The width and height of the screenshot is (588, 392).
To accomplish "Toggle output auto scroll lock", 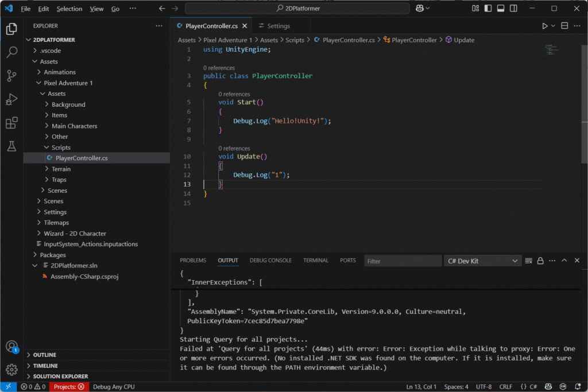I will coord(540,261).
